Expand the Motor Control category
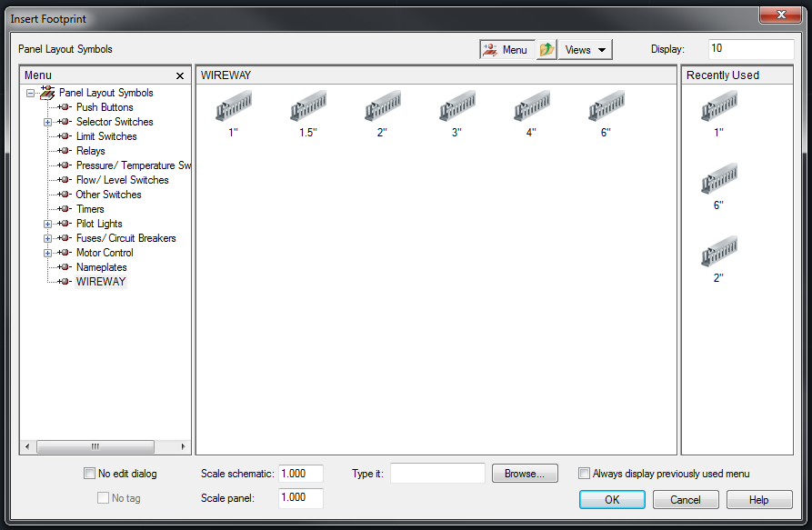The image size is (812, 530). click(x=46, y=252)
